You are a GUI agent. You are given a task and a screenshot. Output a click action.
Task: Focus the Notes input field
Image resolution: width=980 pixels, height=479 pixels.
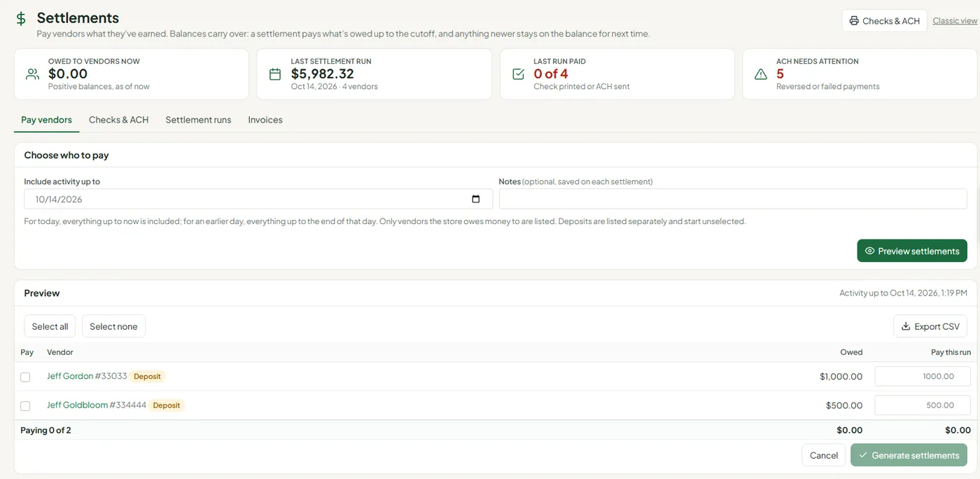pos(733,199)
